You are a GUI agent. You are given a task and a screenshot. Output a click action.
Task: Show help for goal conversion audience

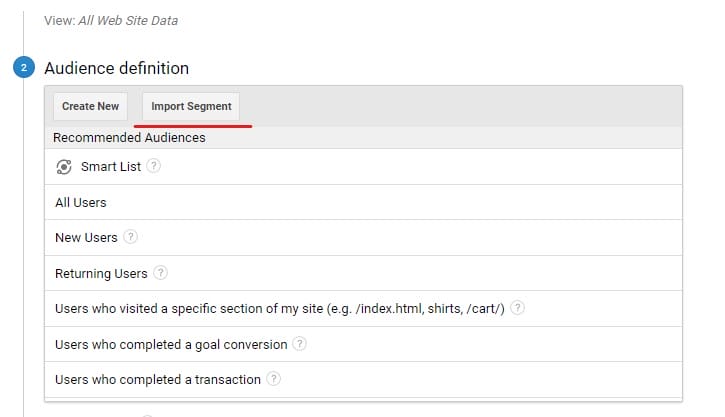300,343
